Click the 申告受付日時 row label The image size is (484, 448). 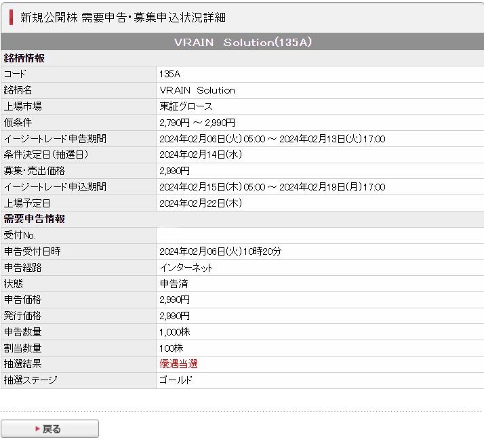click(32, 251)
